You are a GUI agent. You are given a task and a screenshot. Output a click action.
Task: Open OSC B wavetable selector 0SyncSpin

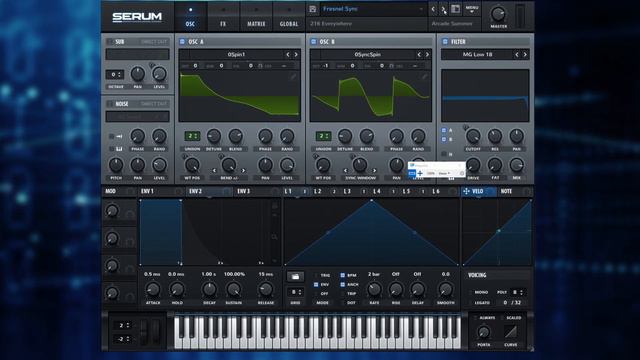[367, 54]
